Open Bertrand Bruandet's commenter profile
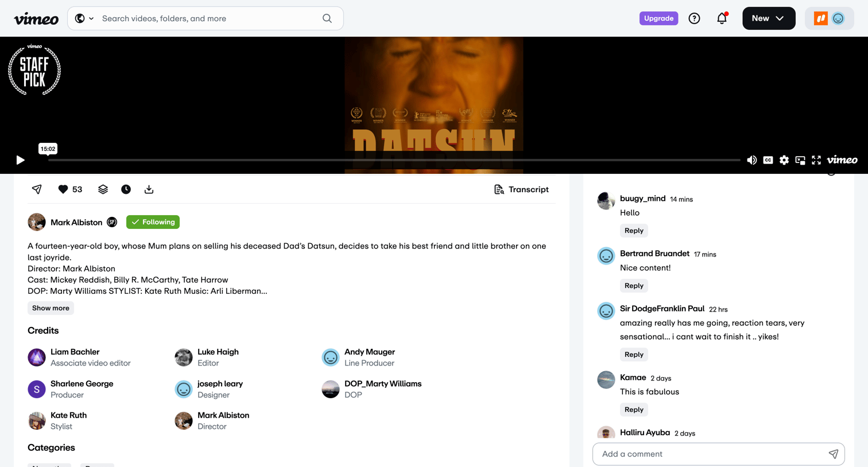This screenshot has height=467, width=868. coord(654,254)
